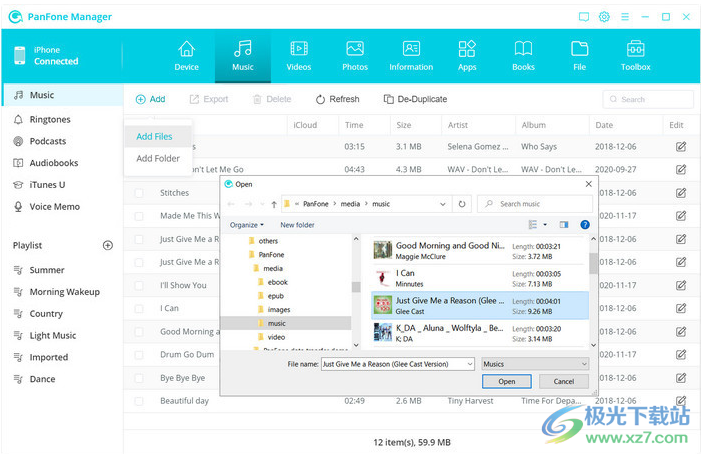Open the Organize dropdown menu
Image resolution: width=701 pixels, height=454 pixels.
click(x=247, y=225)
